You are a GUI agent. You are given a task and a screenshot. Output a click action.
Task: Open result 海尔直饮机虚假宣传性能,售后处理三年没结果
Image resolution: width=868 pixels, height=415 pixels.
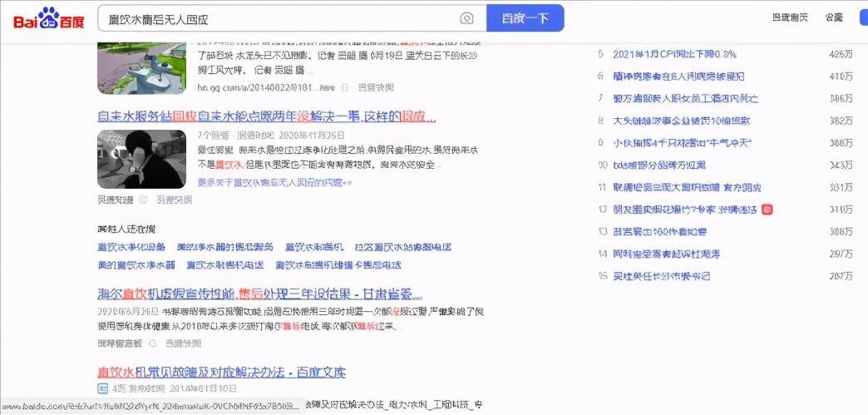pos(259,294)
